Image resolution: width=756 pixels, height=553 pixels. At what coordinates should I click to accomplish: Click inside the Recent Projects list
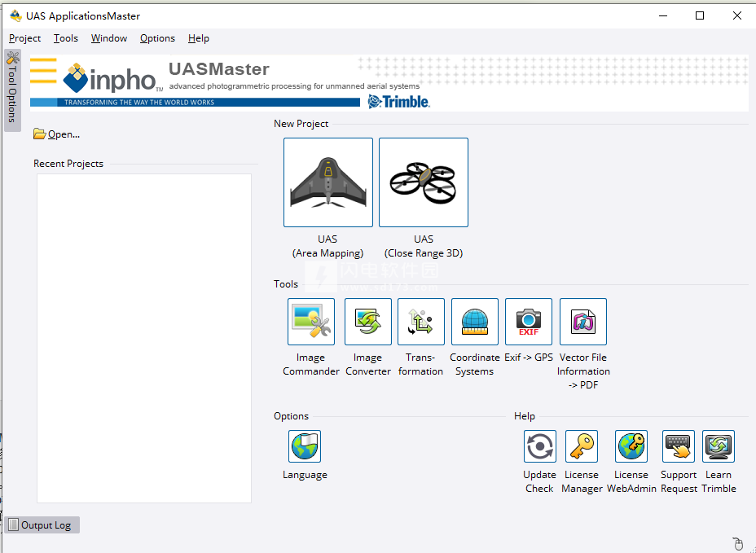[144, 339]
